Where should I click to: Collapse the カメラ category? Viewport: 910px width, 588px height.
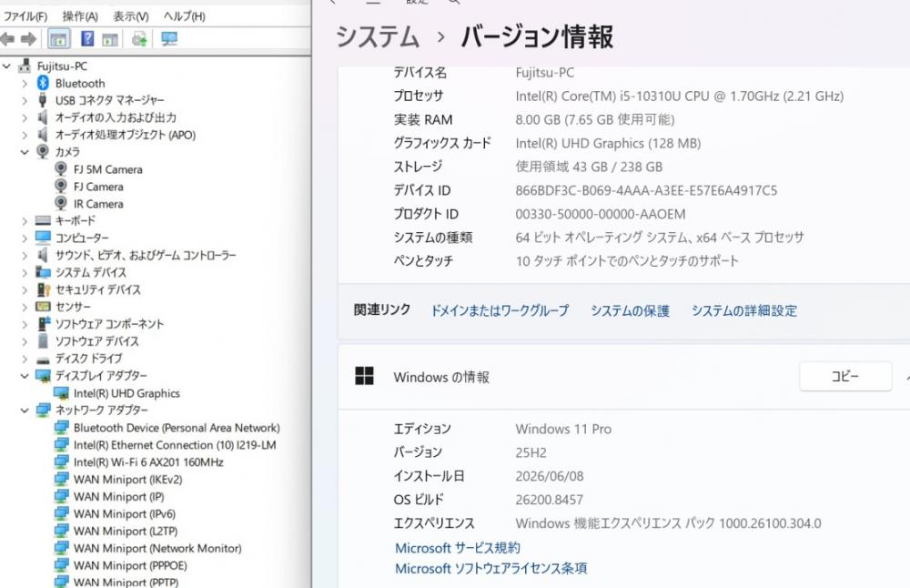click(25, 152)
